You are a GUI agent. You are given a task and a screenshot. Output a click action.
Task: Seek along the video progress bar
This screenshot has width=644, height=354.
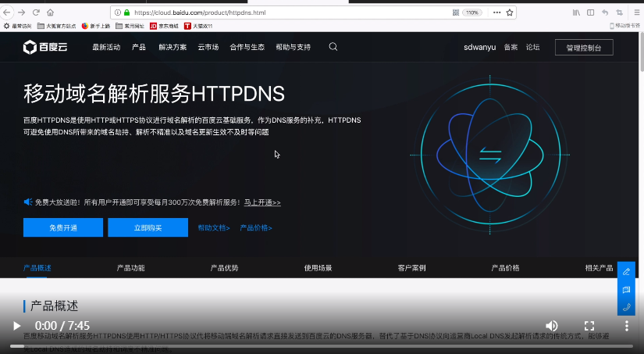tap(322, 346)
